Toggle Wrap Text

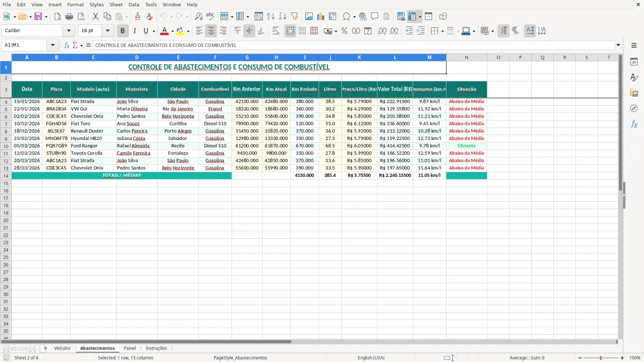pyautogui.click(x=276, y=31)
